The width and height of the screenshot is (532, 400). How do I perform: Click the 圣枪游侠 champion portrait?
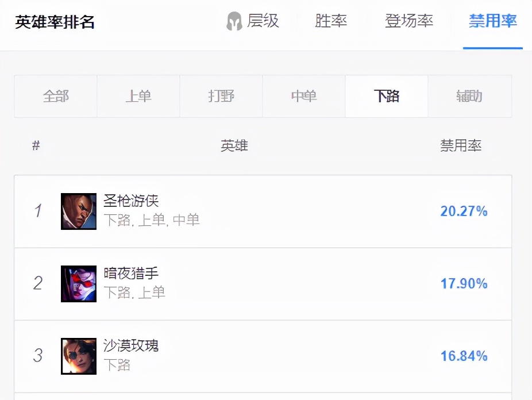pyautogui.click(x=79, y=211)
